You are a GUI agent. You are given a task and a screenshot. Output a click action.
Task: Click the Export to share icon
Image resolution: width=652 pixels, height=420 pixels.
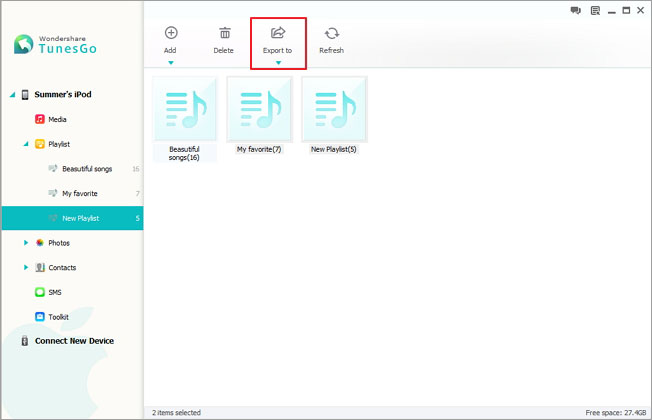[278, 32]
